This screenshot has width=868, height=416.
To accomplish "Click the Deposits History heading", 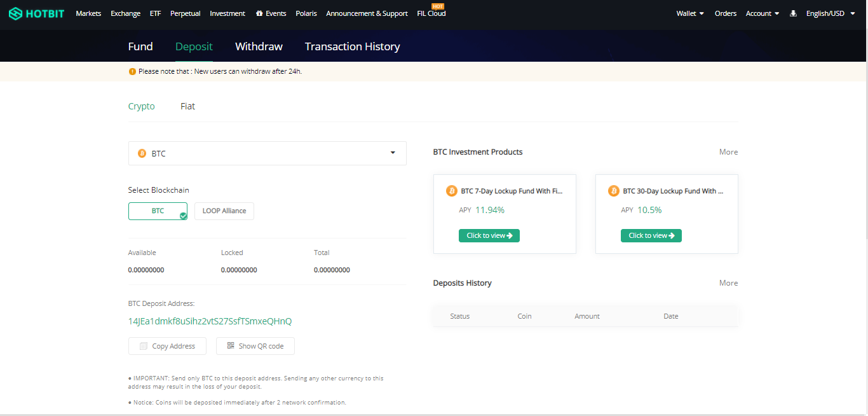I will tap(463, 283).
